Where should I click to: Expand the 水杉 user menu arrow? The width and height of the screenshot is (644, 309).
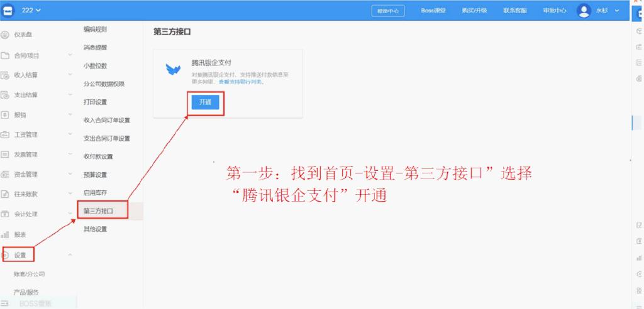click(616, 11)
